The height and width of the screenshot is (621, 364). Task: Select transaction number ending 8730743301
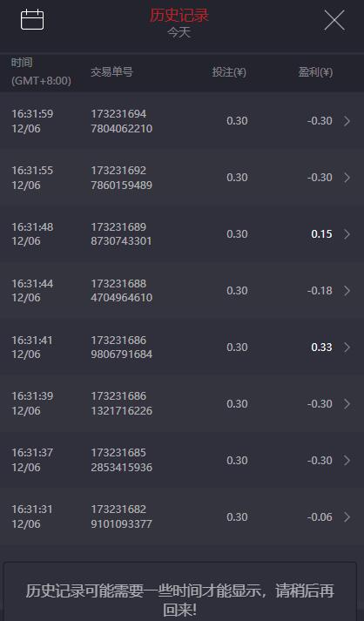tap(121, 234)
